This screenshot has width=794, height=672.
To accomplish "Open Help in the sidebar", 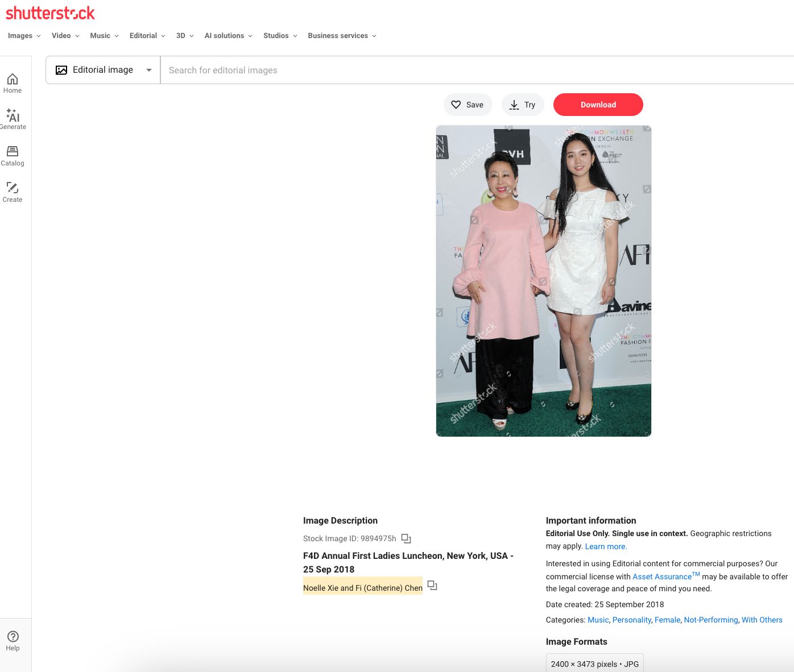I will click(13, 641).
